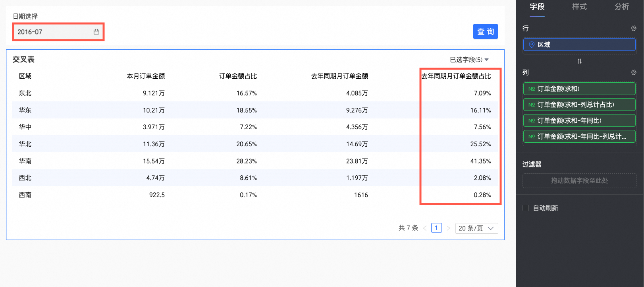This screenshot has width=644, height=287.
Task: Click the 去年同期月订单金额 column header
Action: pyautogui.click(x=339, y=76)
